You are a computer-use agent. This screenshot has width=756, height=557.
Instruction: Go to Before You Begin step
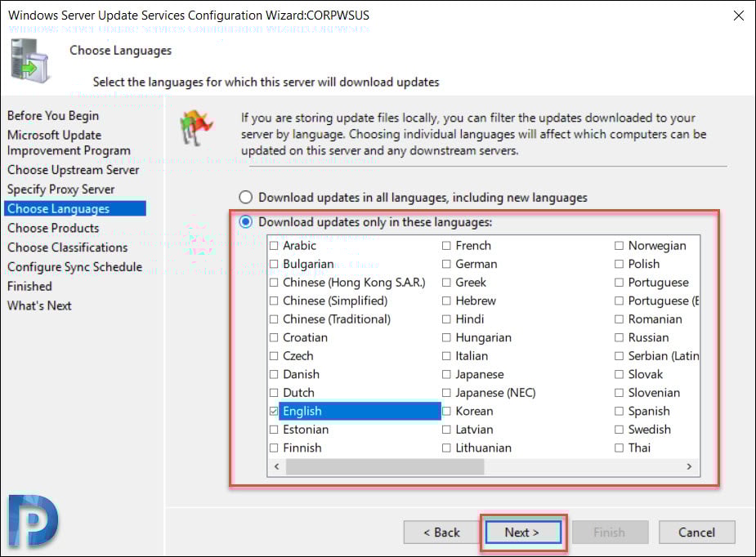tap(53, 116)
